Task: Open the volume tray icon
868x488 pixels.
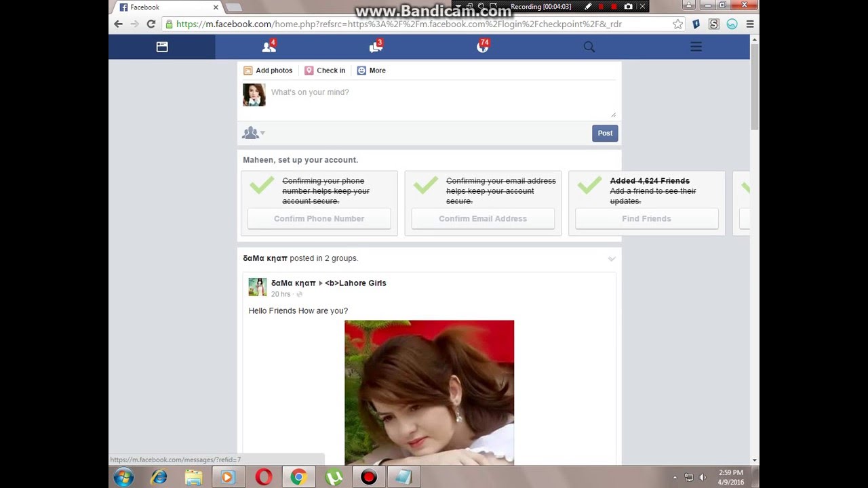Action: pyautogui.click(x=703, y=477)
